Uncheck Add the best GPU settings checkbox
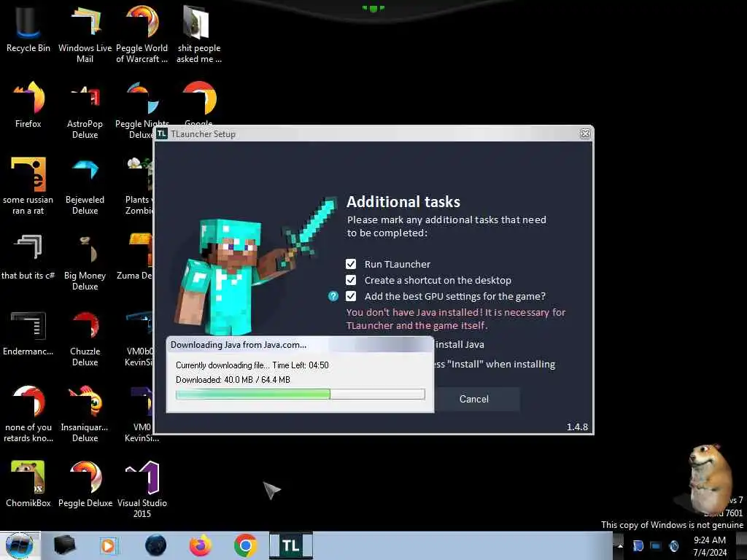Viewport: 747px width, 560px height. (x=351, y=296)
